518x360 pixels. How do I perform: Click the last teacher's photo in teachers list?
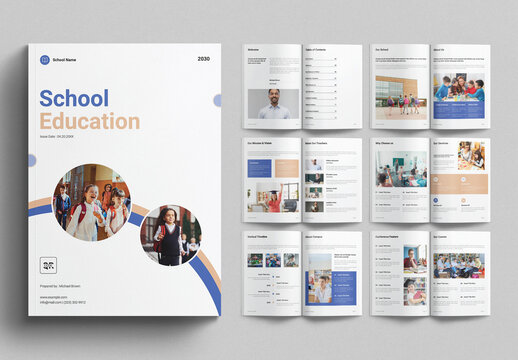(x=314, y=207)
